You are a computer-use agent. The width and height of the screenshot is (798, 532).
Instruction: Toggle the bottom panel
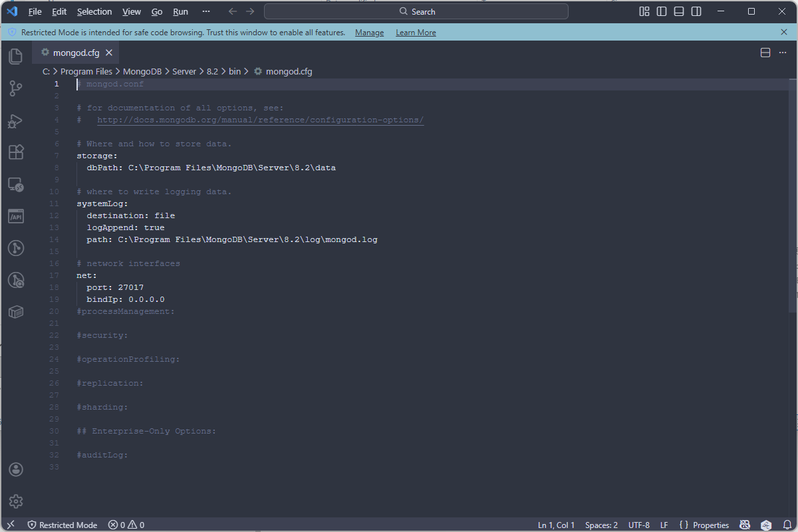pos(679,11)
